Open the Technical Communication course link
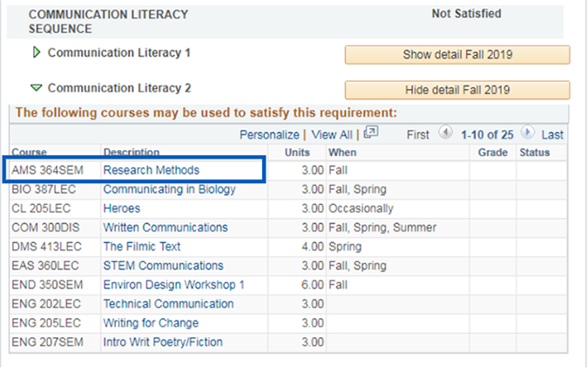The image size is (588, 372). click(168, 304)
